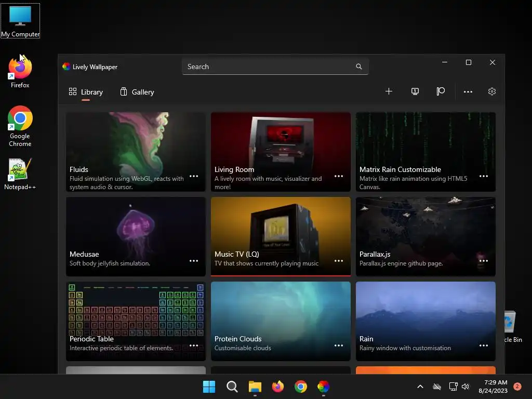The width and height of the screenshot is (532, 399).
Task: Select the Medusae jellyfish wallpaper thumbnail
Action: [136, 236]
